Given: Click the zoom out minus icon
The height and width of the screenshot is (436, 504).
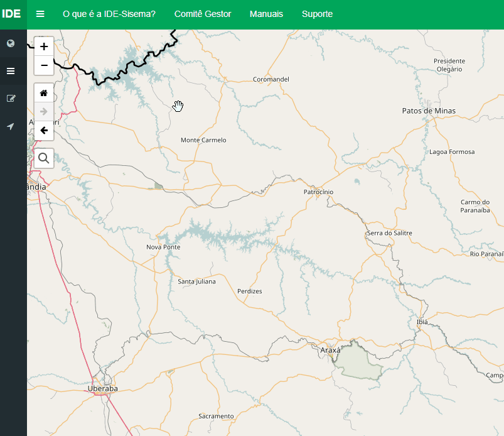Looking at the screenshot, I should (43, 65).
